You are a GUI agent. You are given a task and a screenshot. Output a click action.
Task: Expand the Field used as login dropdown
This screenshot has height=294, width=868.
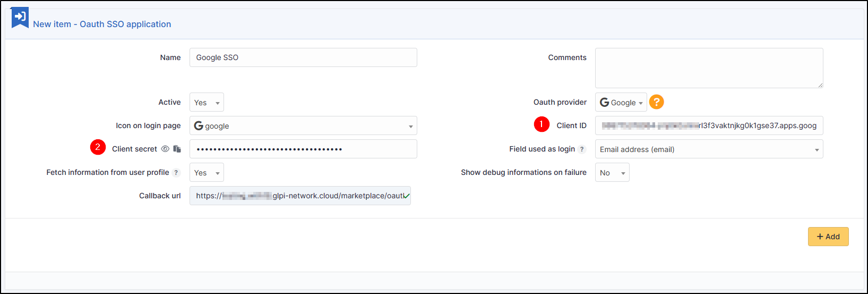[x=709, y=149]
